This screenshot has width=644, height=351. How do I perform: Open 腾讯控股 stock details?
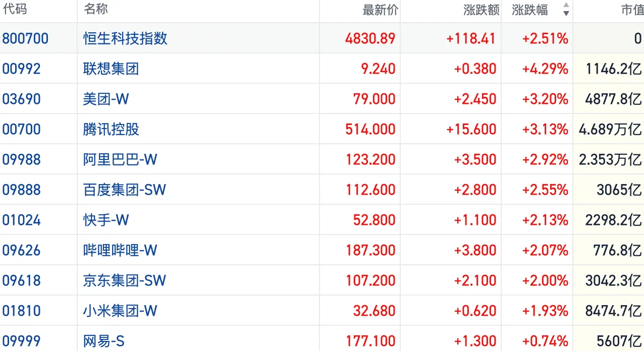[x=111, y=129]
